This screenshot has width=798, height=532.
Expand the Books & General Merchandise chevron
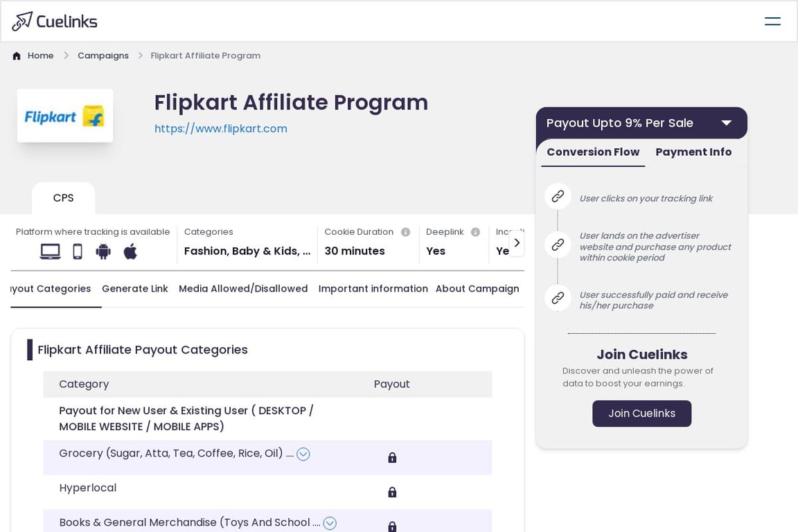point(330,524)
